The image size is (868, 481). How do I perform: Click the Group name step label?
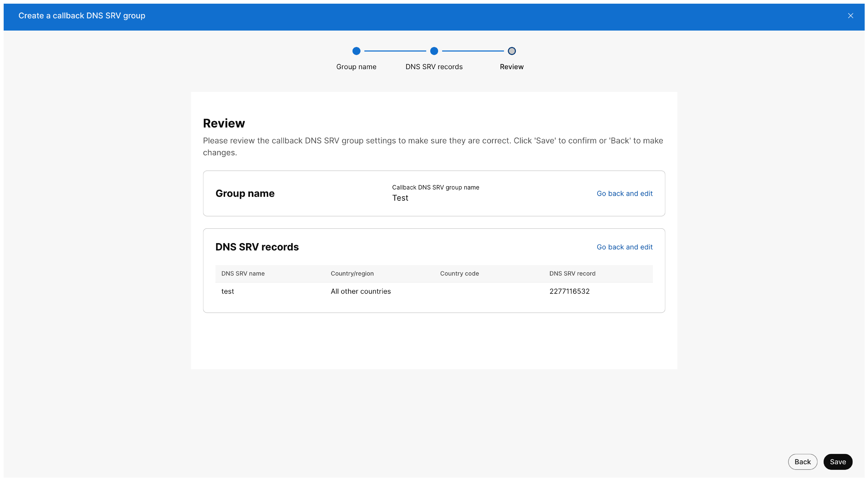click(356, 67)
